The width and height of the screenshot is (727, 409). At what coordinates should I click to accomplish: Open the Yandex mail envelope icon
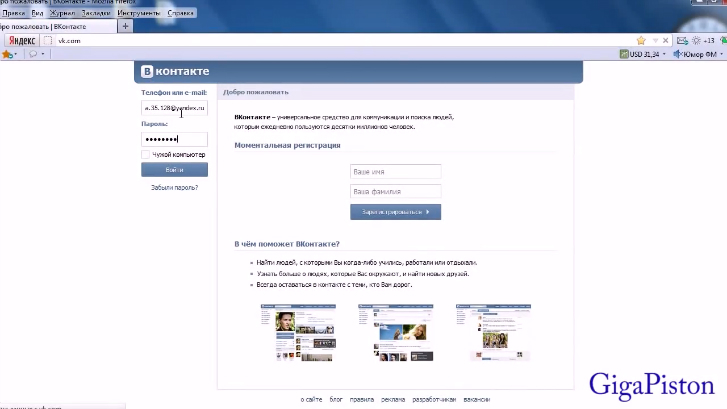[x=682, y=41]
